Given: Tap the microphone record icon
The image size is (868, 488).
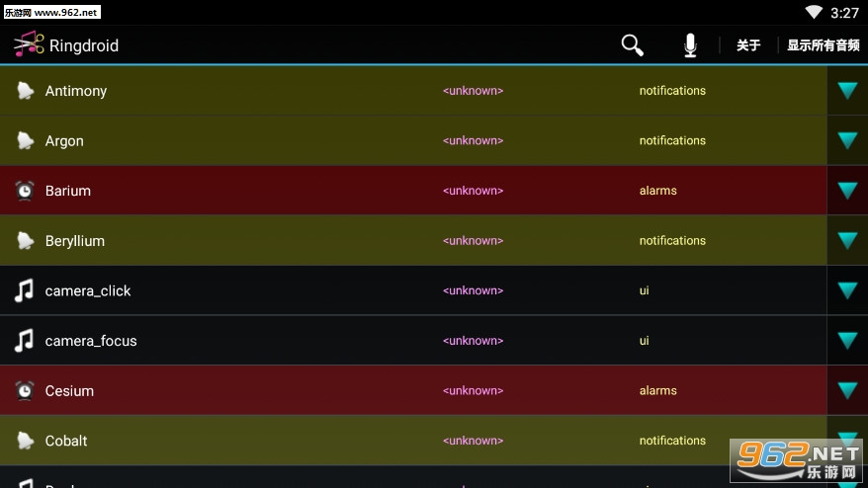Looking at the screenshot, I should [x=690, y=45].
